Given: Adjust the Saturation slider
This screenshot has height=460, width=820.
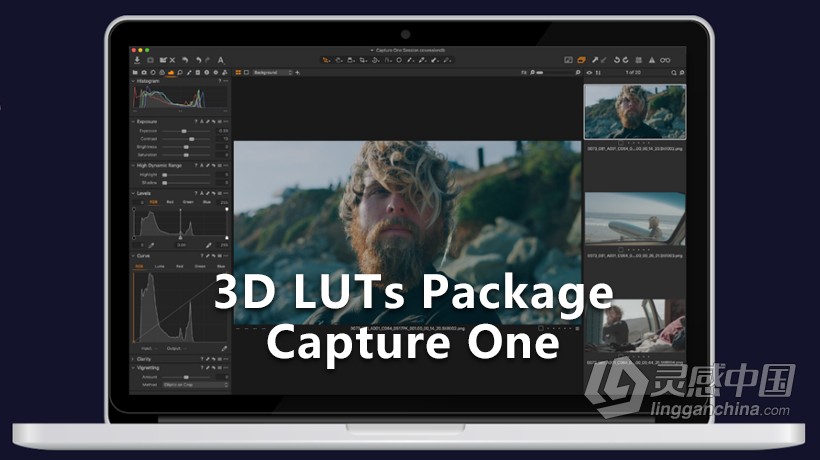Looking at the screenshot, I should [x=187, y=155].
